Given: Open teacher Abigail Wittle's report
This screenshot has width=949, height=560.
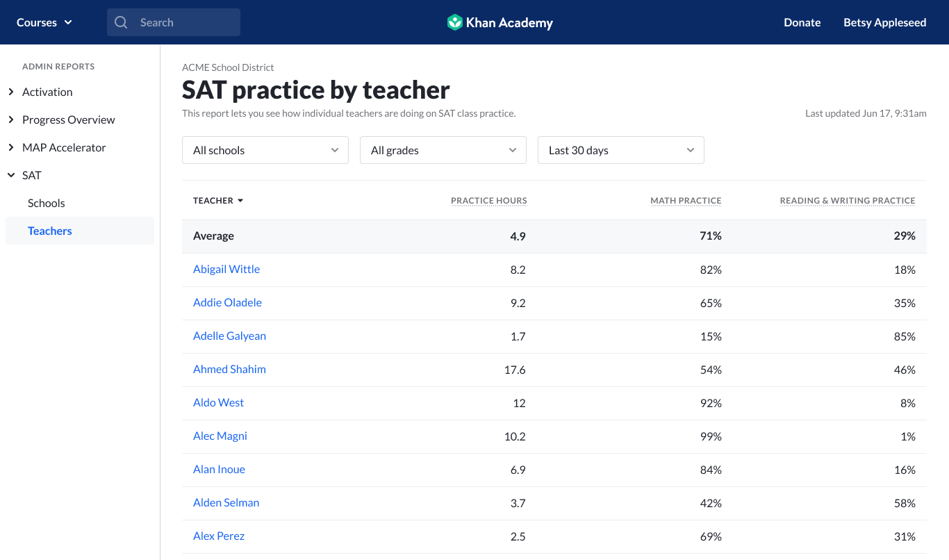Looking at the screenshot, I should [x=226, y=270].
